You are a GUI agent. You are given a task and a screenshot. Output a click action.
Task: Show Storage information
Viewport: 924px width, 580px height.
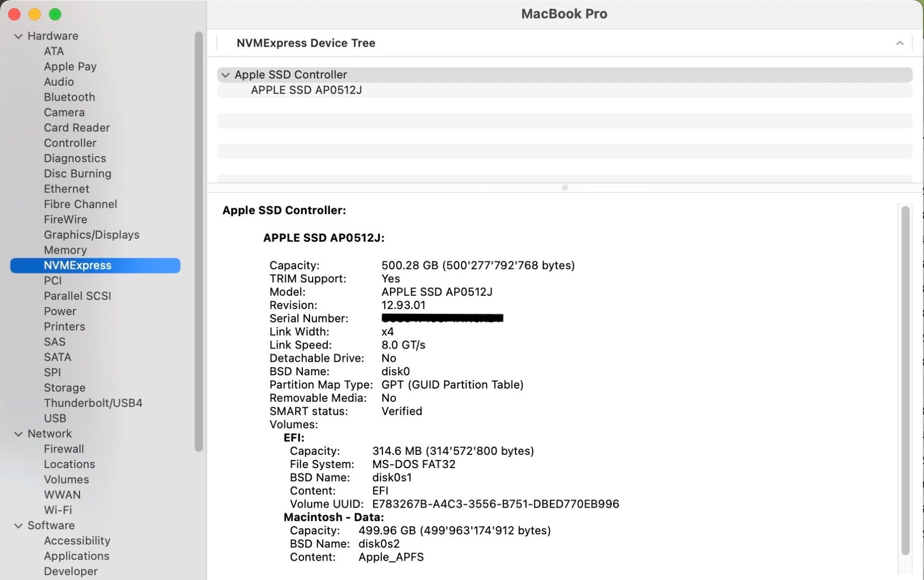[x=65, y=388]
